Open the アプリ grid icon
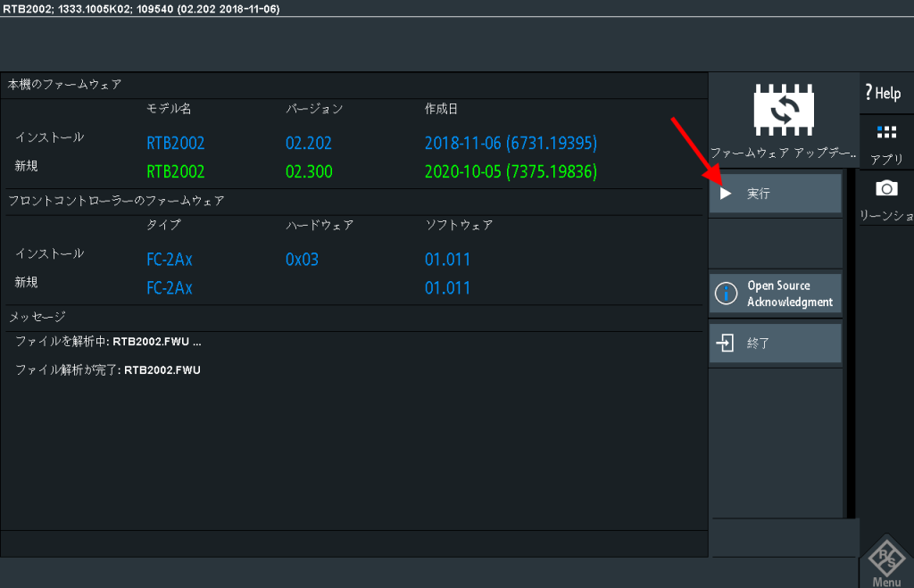Image resolution: width=914 pixels, height=588 pixels. [x=886, y=133]
